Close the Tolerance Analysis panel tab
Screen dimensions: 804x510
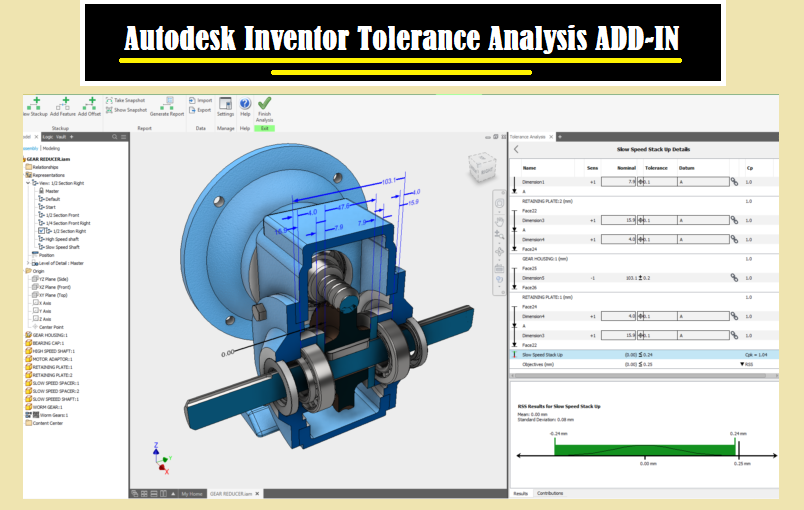(x=551, y=137)
